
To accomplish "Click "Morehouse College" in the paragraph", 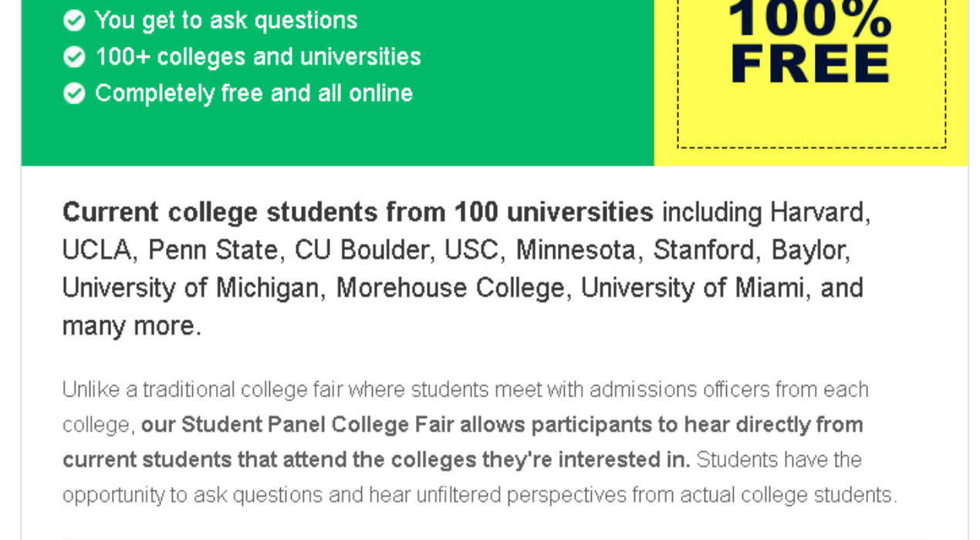I will (450, 288).
